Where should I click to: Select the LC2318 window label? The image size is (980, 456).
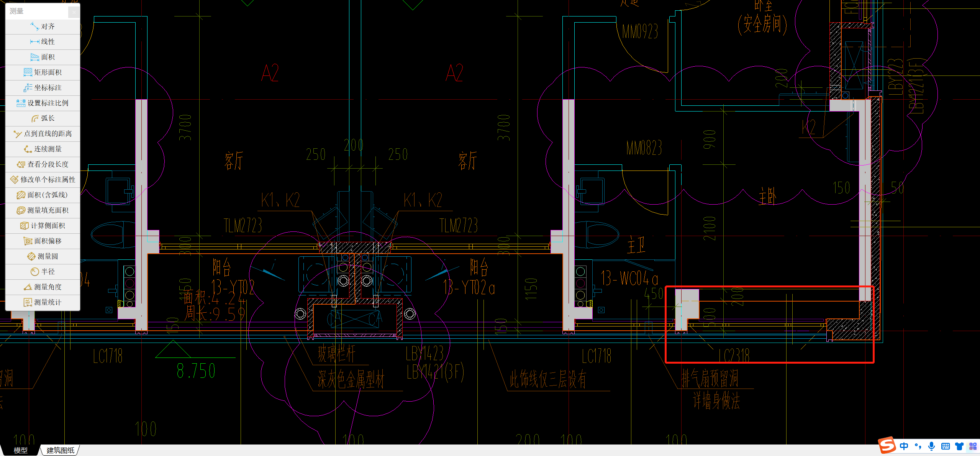pos(734,356)
